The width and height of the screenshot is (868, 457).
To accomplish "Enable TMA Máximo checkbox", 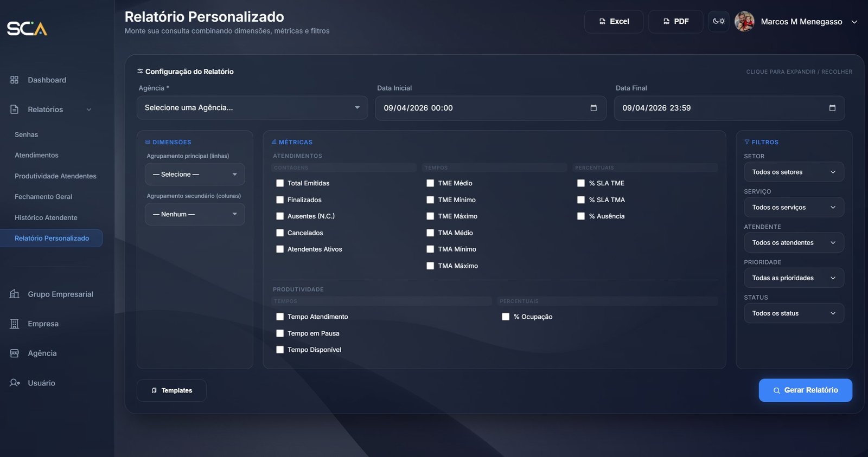I will coord(430,266).
